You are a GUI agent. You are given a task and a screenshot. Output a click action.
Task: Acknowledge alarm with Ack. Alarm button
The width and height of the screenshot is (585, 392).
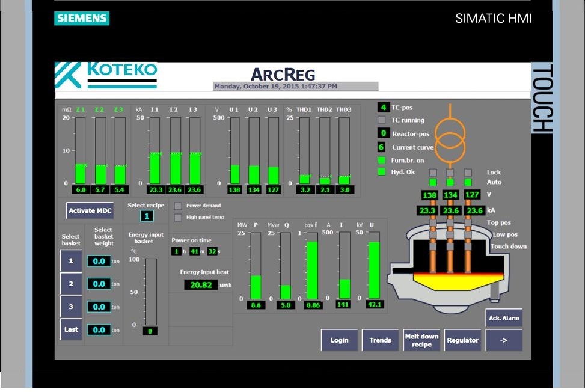click(x=504, y=318)
